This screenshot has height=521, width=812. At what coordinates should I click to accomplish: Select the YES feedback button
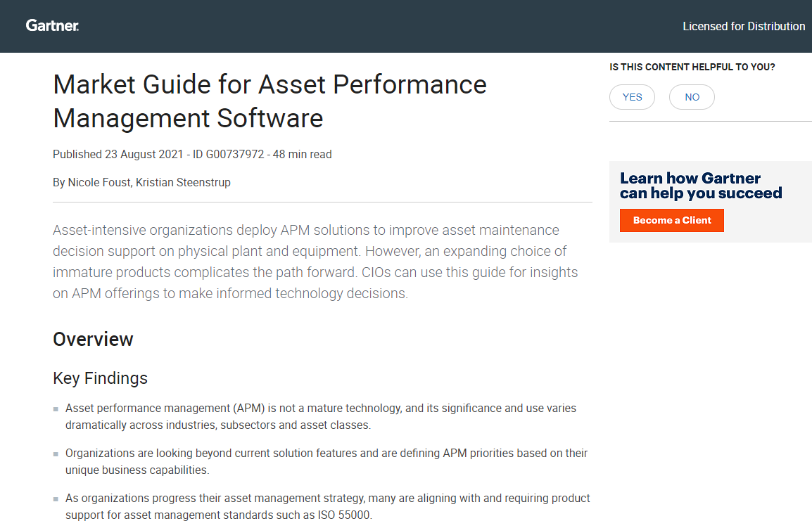tap(631, 97)
